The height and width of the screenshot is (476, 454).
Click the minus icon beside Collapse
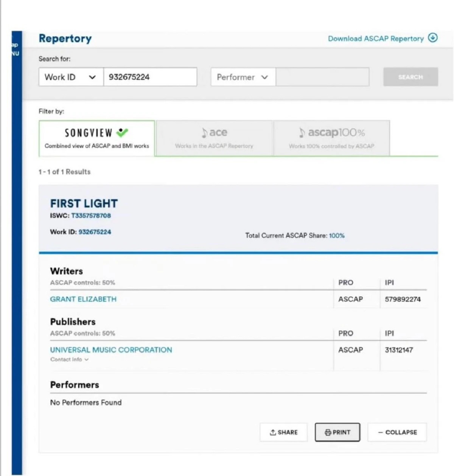(380, 432)
